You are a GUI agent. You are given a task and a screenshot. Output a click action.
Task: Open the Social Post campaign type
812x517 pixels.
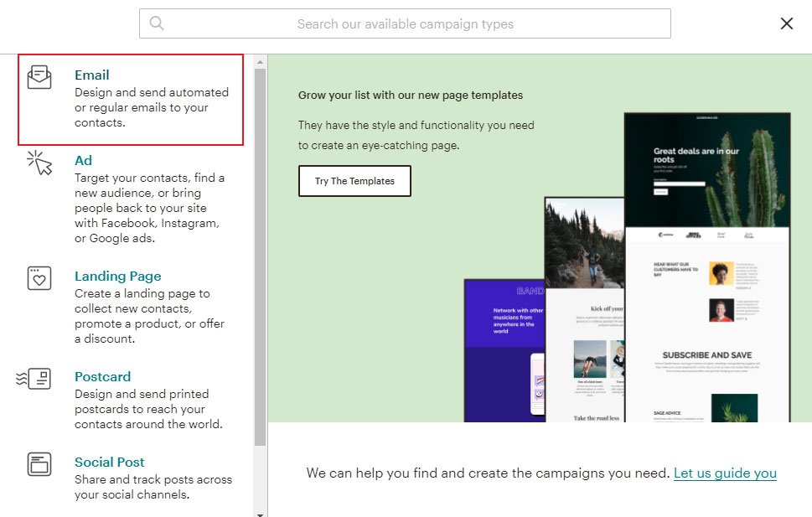pyautogui.click(x=109, y=462)
